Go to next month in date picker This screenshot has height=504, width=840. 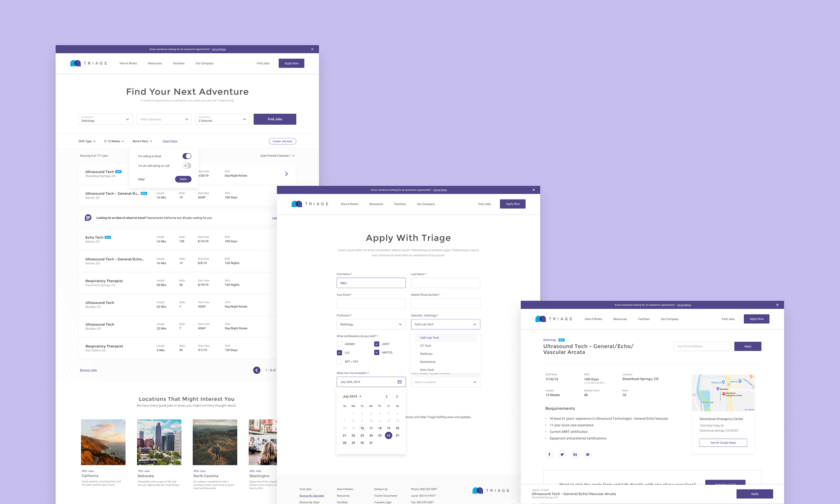pos(397,396)
